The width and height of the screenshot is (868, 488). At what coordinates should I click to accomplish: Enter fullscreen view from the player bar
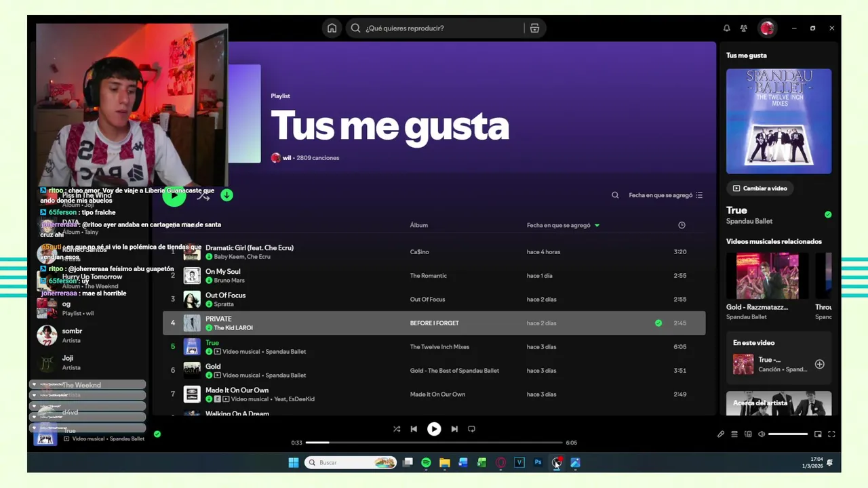(831, 434)
